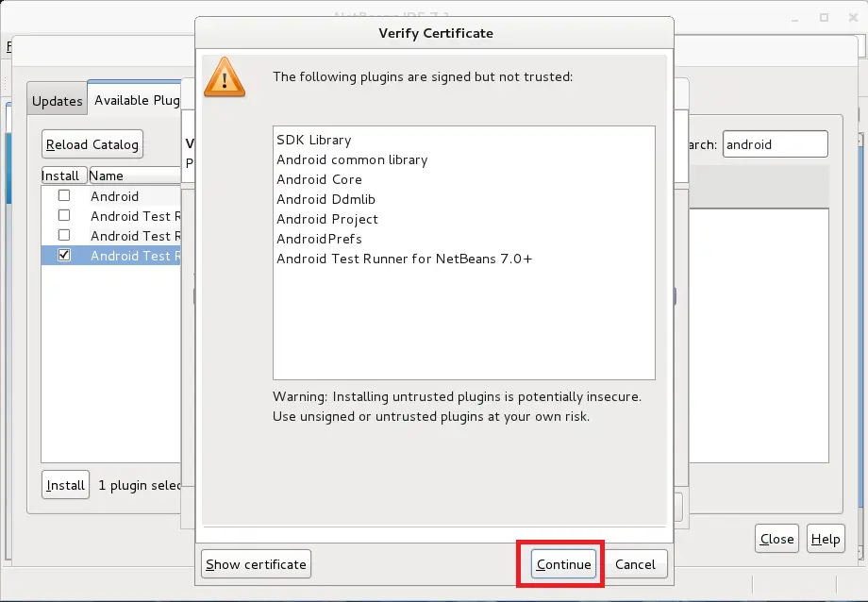Image resolution: width=868 pixels, height=602 pixels.
Task: Sort plugins by the Install column header
Action: [x=64, y=176]
